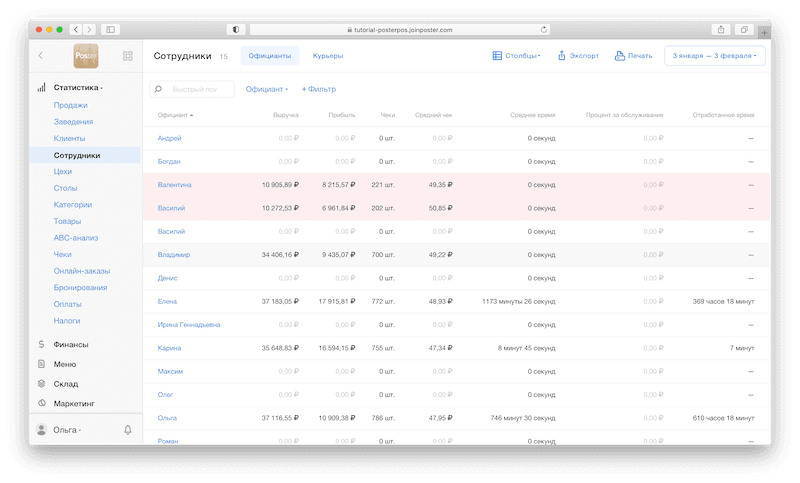800x483 pixels.
Task: Open new Safari tab plus
Action: pos(764,33)
